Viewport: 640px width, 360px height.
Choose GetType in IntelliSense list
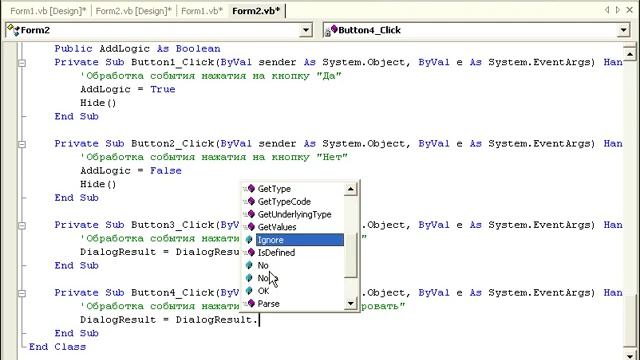pyautogui.click(x=274, y=189)
